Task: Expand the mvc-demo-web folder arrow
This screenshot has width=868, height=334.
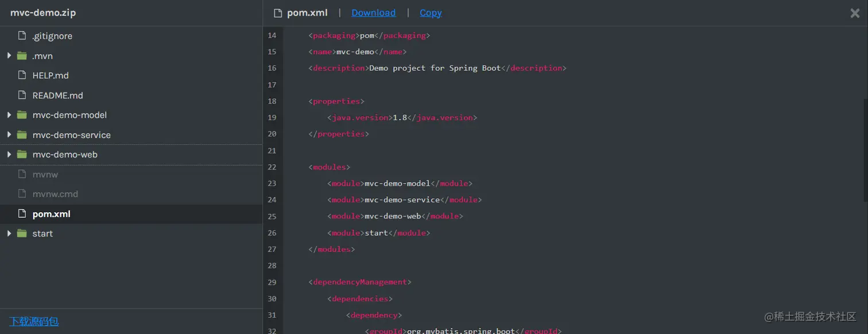Action: click(x=9, y=155)
